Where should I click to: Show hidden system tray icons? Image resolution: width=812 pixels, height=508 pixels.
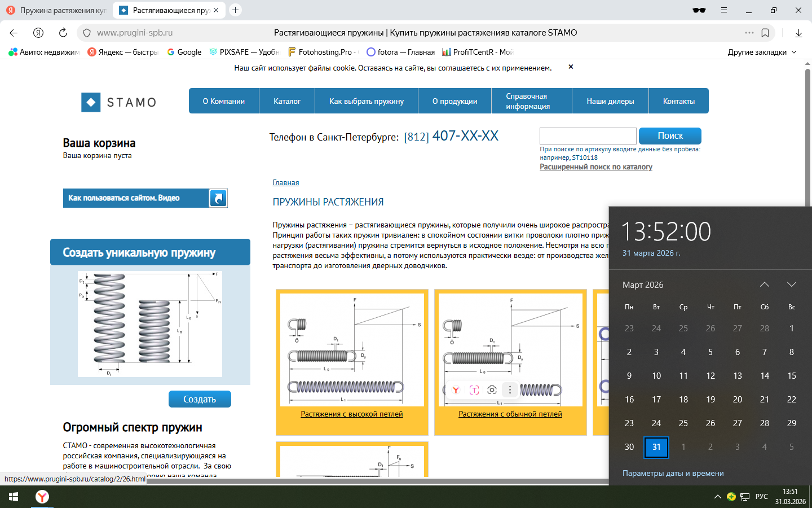(x=717, y=497)
